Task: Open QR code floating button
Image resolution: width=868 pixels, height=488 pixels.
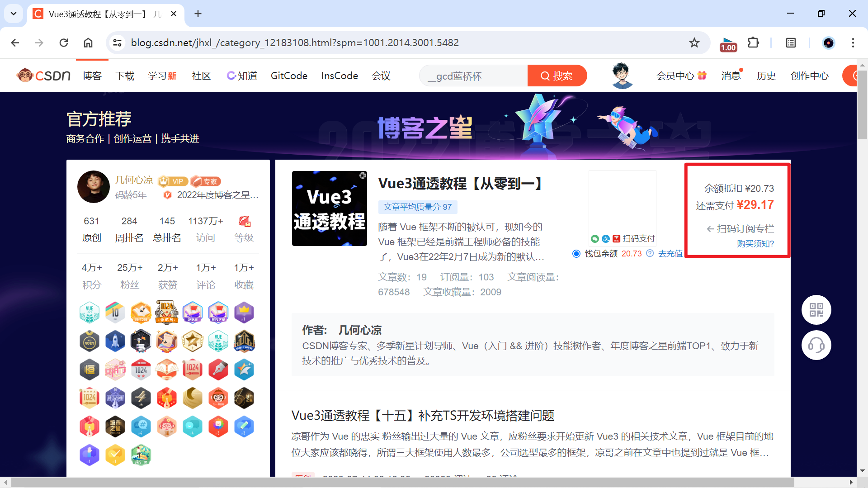Action: [816, 310]
